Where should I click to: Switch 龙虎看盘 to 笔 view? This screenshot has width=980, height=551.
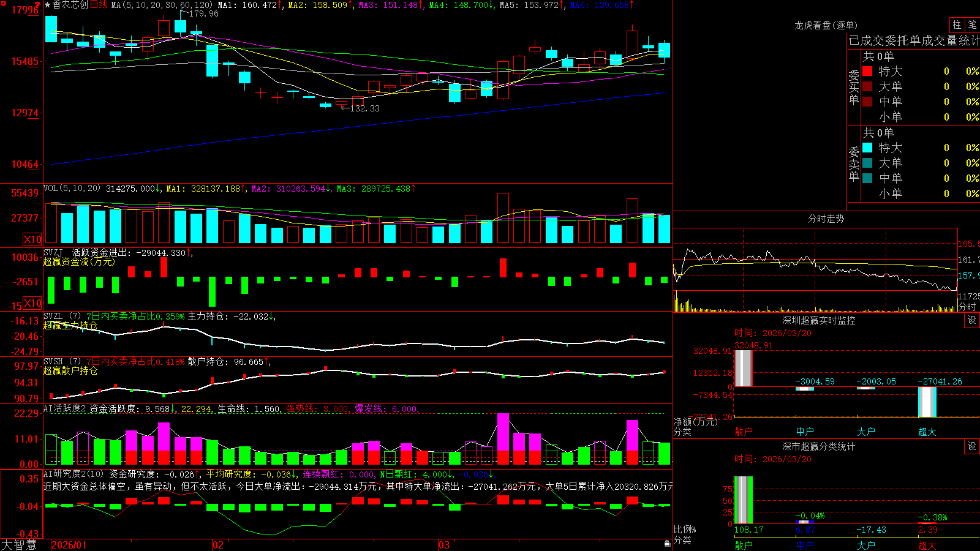tap(973, 25)
